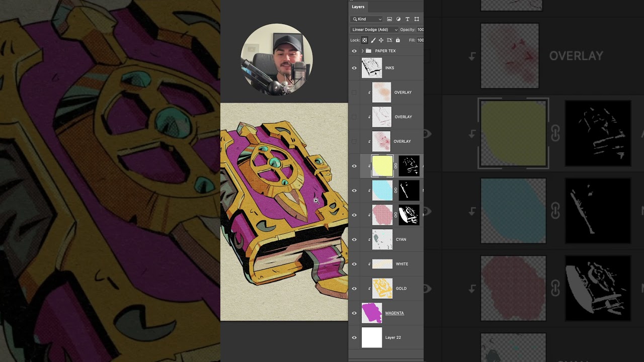Hide Layer 22
Viewport: 644px width, 362px height.
coord(354,337)
